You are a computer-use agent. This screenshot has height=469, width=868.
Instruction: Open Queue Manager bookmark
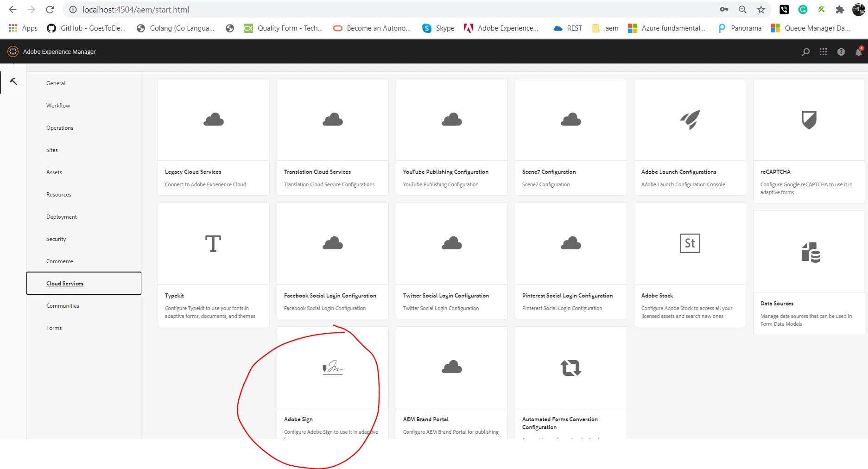811,28
